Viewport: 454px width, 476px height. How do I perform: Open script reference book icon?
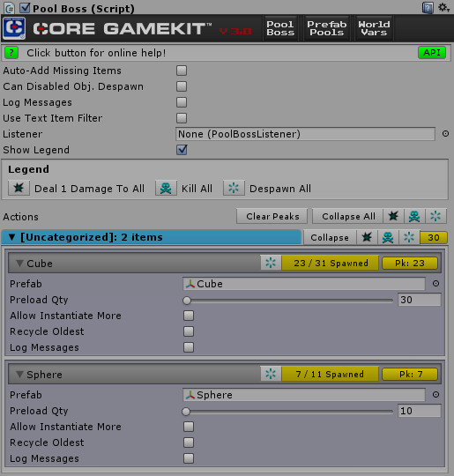[x=428, y=8]
